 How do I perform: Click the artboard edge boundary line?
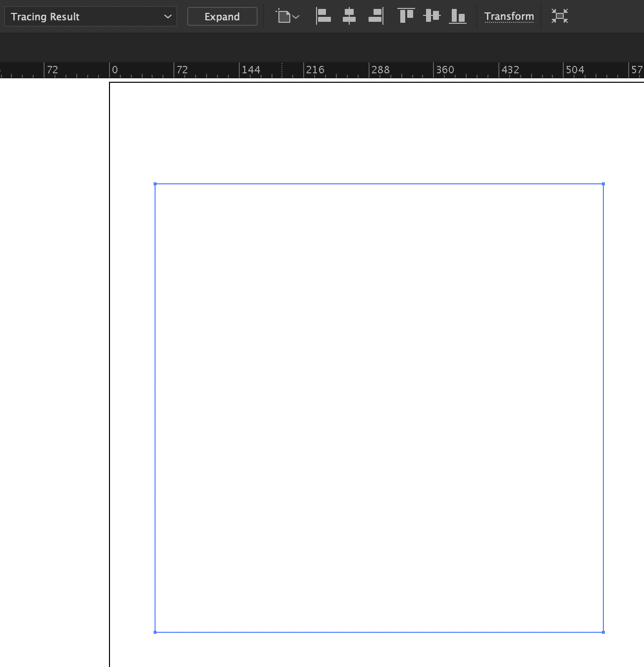coord(108,347)
